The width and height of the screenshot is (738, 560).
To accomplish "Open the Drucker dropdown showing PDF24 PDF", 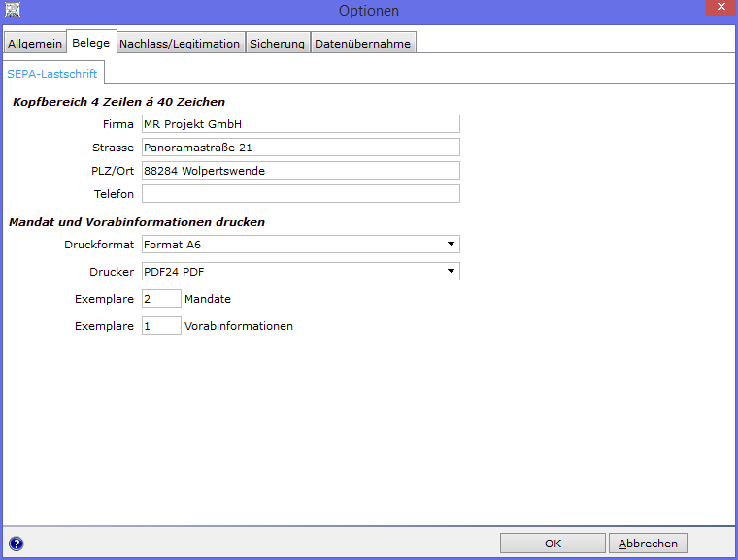I will pyautogui.click(x=301, y=272).
